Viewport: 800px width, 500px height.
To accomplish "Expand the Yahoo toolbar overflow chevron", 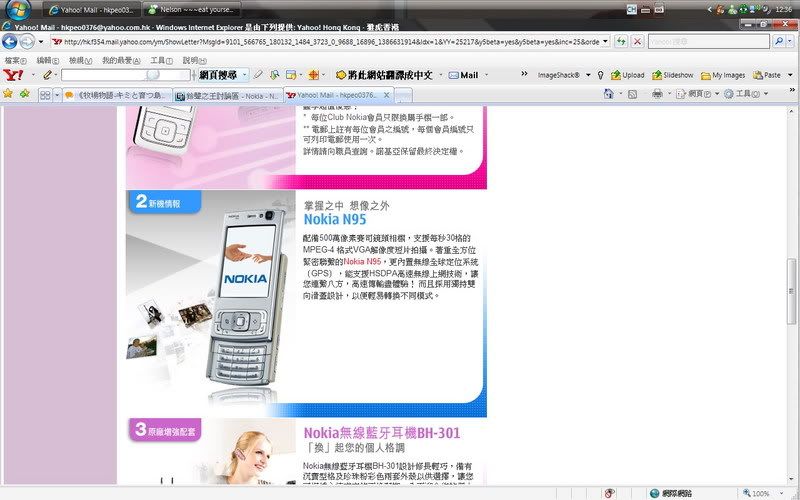I will pos(524,74).
